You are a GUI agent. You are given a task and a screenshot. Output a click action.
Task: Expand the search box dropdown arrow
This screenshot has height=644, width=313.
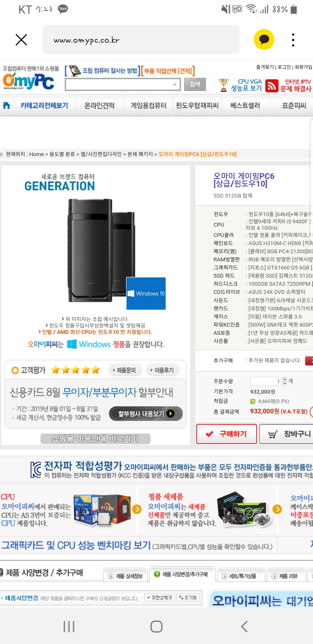[174, 85]
